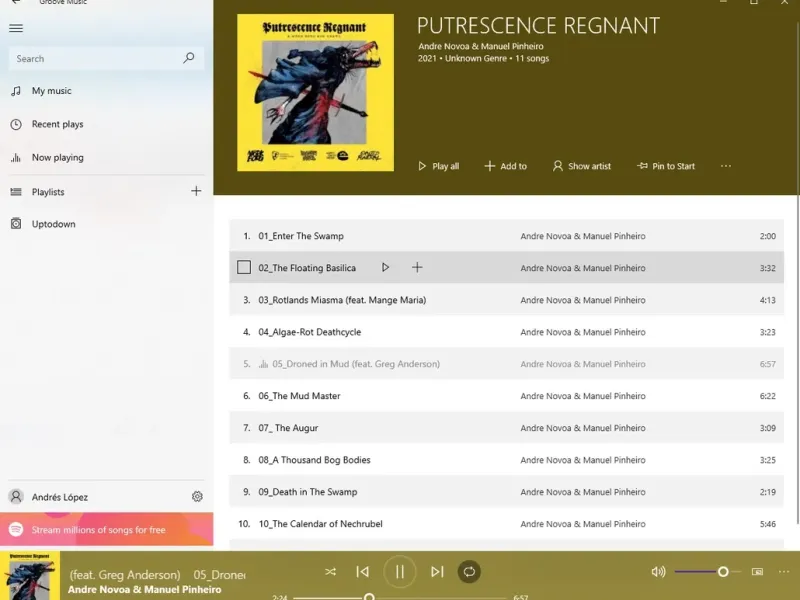
Task: Select 09_Death in The Swamp track
Action: coord(506,492)
